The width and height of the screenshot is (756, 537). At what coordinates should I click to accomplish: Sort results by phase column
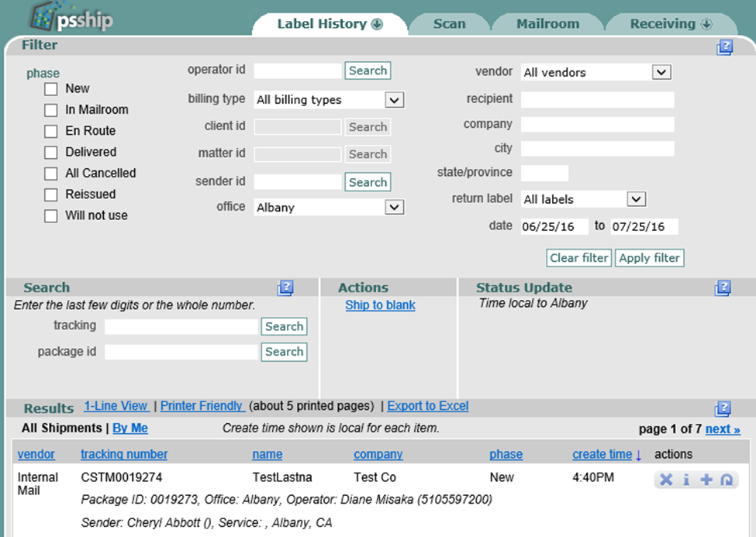506,454
